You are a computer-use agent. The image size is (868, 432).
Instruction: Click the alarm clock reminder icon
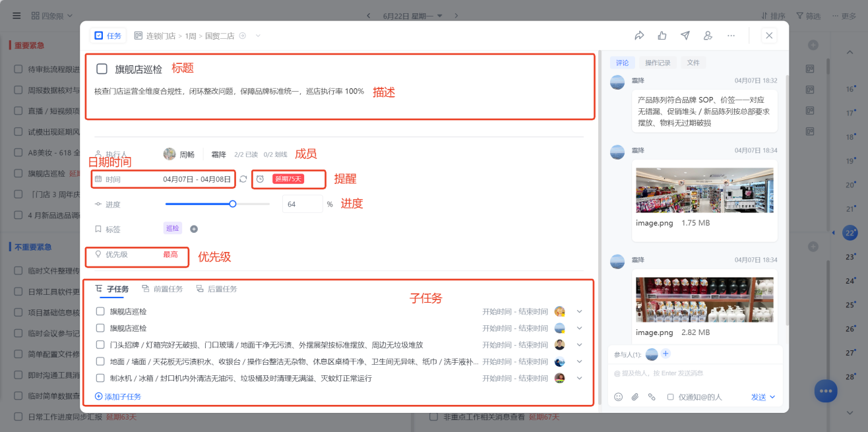pyautogui.click(x=261, y=179)
